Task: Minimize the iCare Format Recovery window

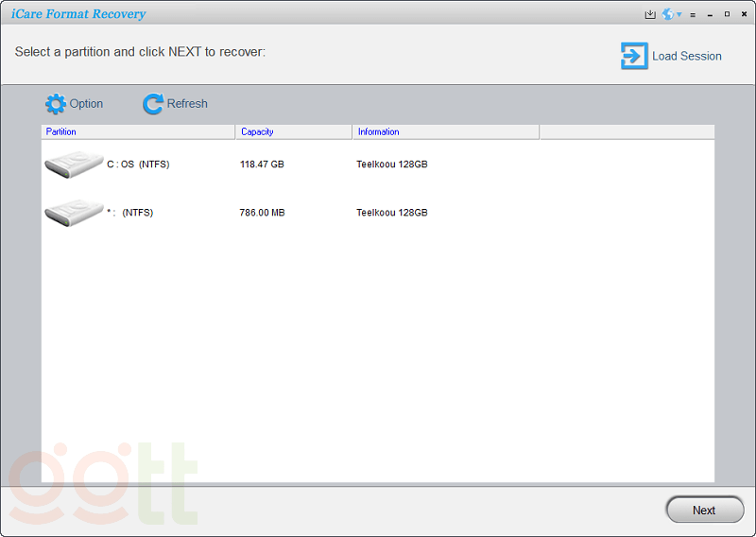Action: point(710,15)
